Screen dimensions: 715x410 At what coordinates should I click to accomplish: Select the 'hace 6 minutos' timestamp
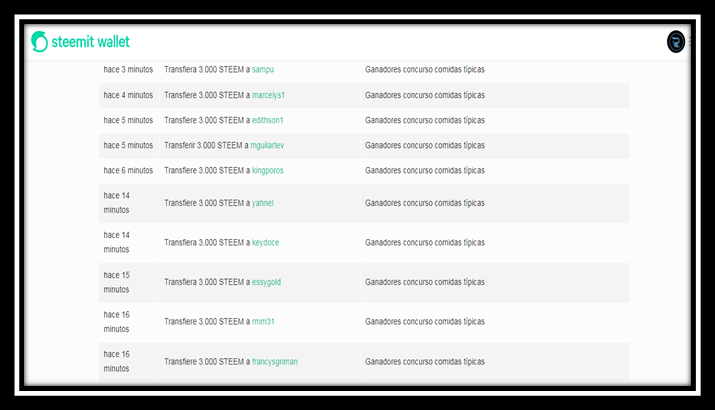point(128,170)
